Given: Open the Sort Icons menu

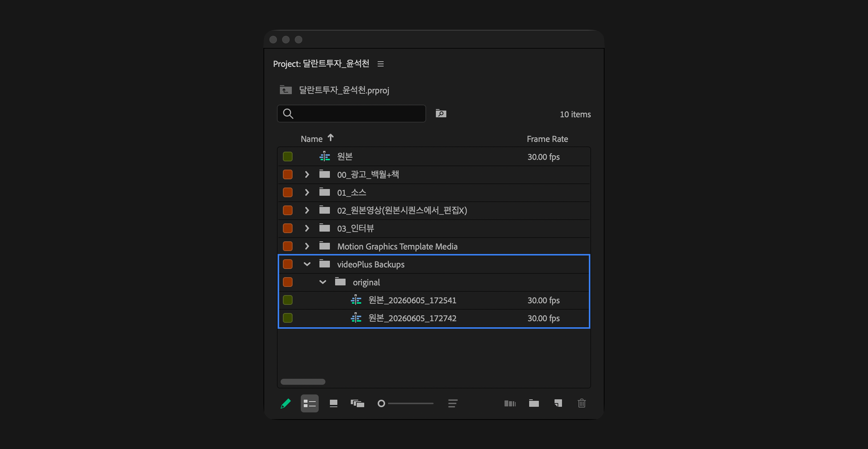Looking at the screenshot, I should (x=453, y=403).
